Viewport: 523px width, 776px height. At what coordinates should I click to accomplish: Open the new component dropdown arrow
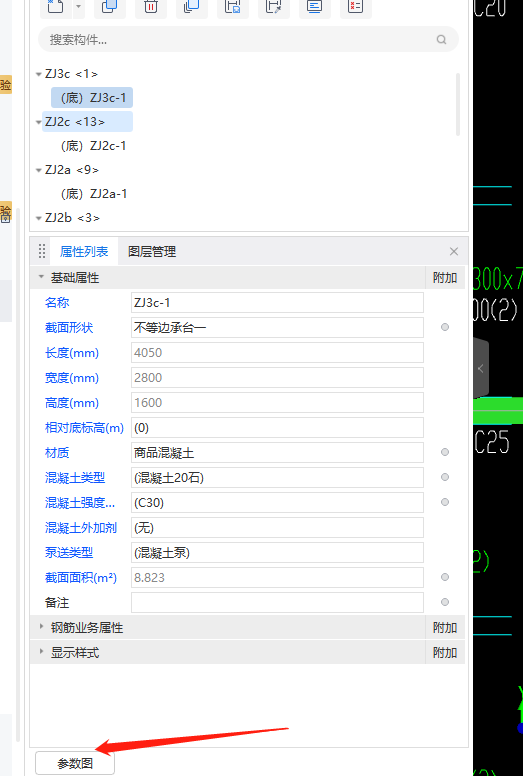pos(78,7)
